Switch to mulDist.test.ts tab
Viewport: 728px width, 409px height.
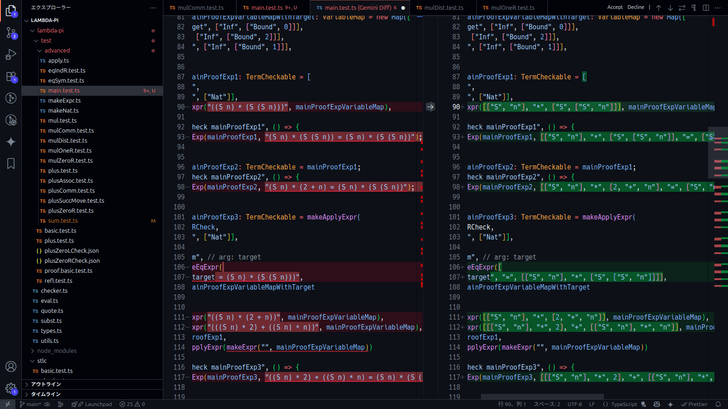[443, 7]
